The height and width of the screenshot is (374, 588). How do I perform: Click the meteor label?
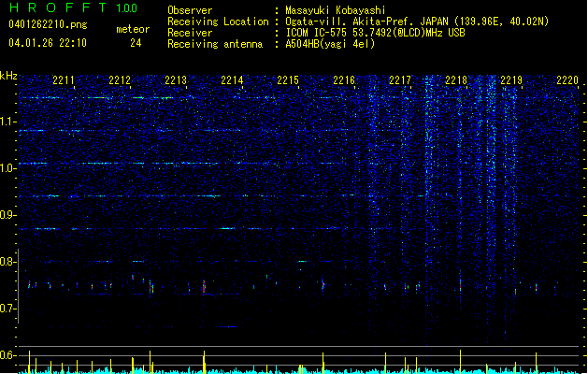point(133,29)
